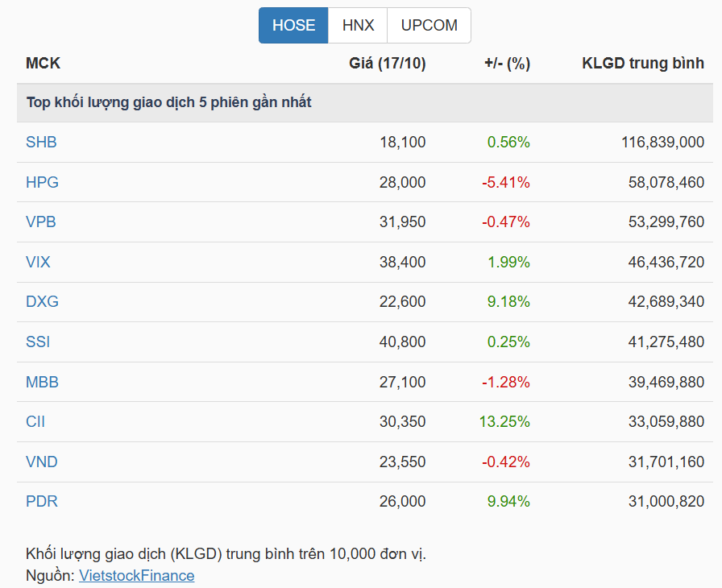
Task: Click CII's 13.25% change value
Action: pyautogui.click(x=508, y=422)
